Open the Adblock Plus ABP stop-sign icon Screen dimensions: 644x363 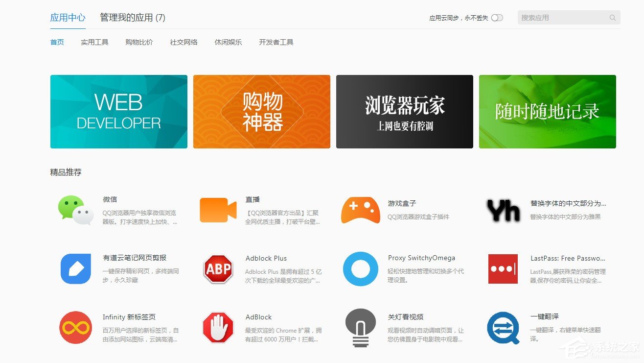click(x=217, y=269)
